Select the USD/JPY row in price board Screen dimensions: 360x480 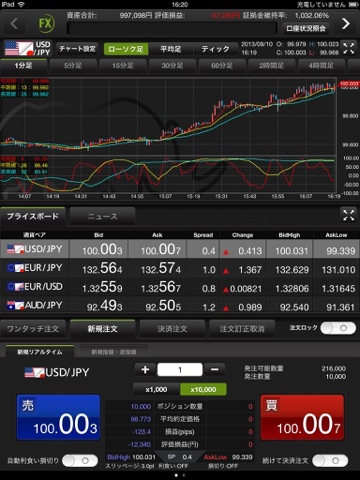click(x=180, y=249)
